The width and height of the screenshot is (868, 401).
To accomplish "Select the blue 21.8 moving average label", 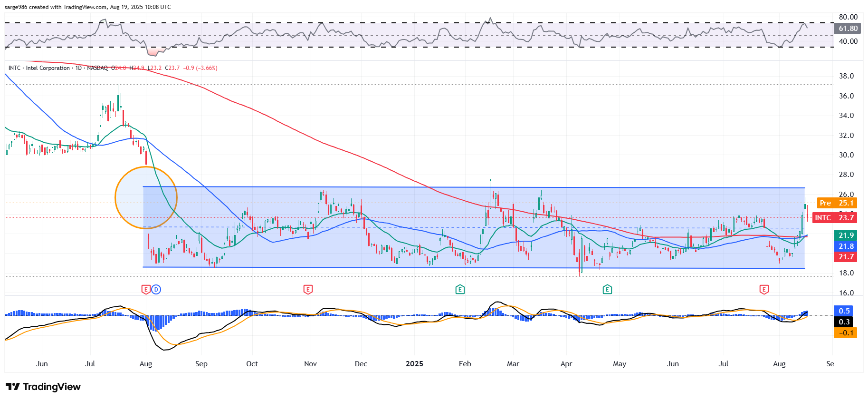I will point(846,246).
